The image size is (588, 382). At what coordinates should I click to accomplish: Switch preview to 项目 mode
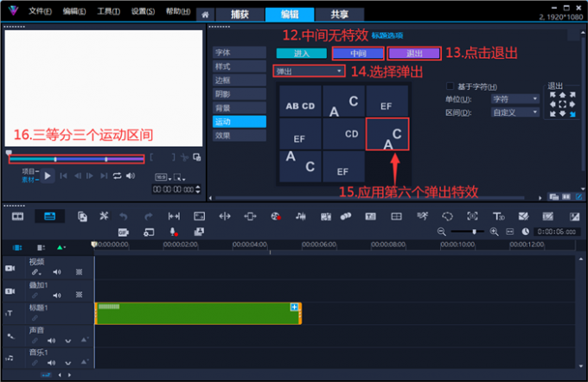pos(29,171)
